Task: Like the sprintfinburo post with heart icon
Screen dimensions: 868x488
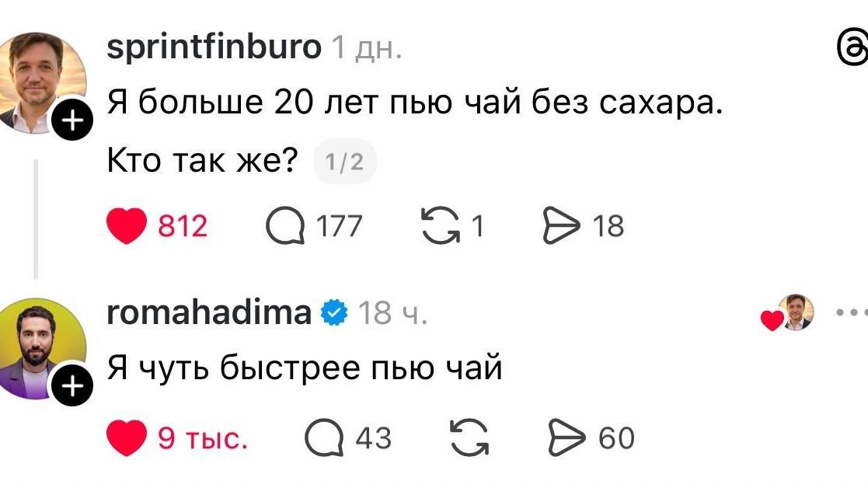Action: pyautogui.click(x=127, y=226)
